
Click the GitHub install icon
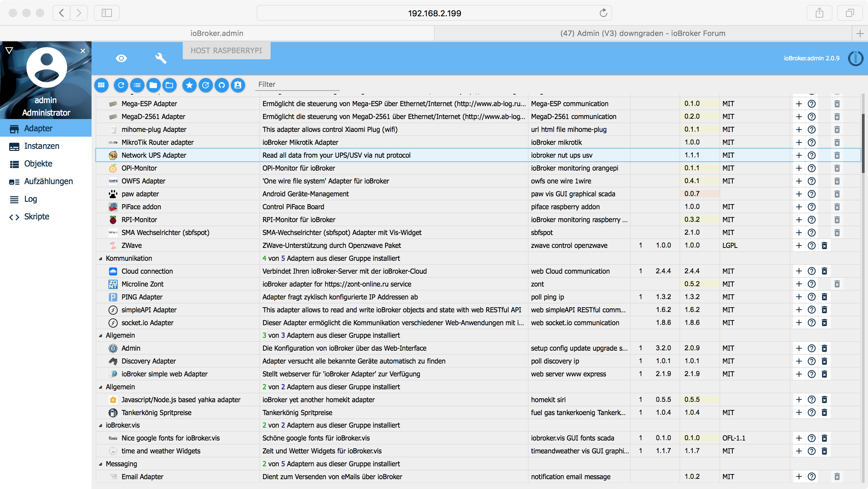pos(222,85)
